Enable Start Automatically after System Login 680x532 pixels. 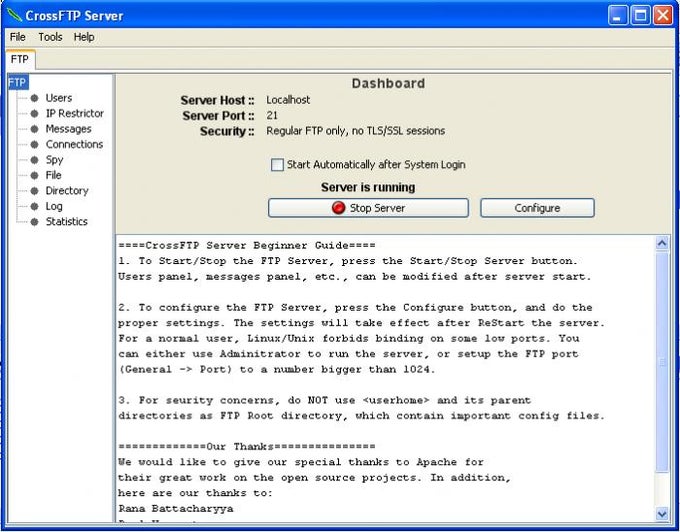(277, 165)
